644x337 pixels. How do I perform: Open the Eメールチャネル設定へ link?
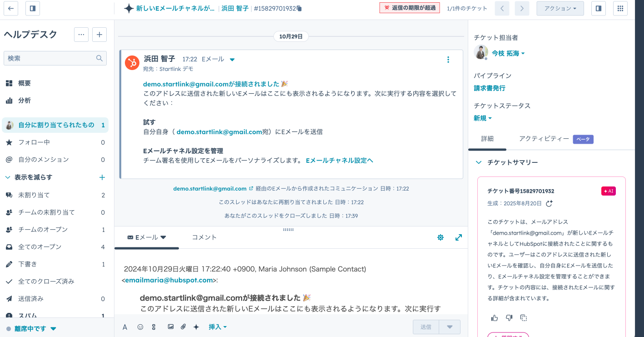coord(339,160)
